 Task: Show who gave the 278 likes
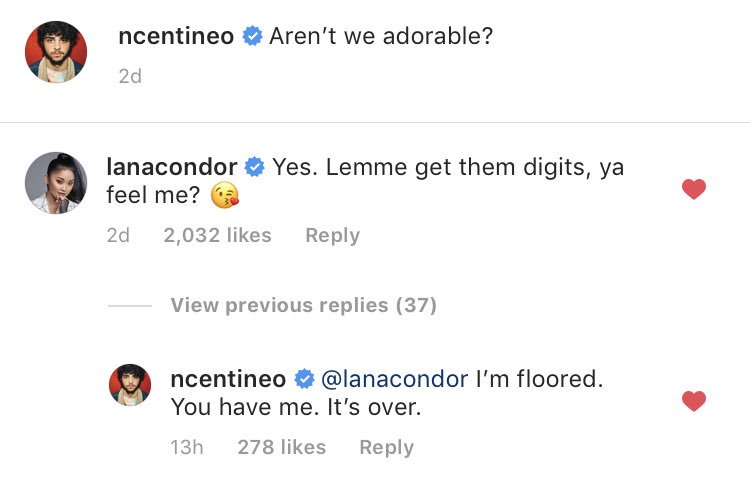pyautogui.click(x=281, y=447)
